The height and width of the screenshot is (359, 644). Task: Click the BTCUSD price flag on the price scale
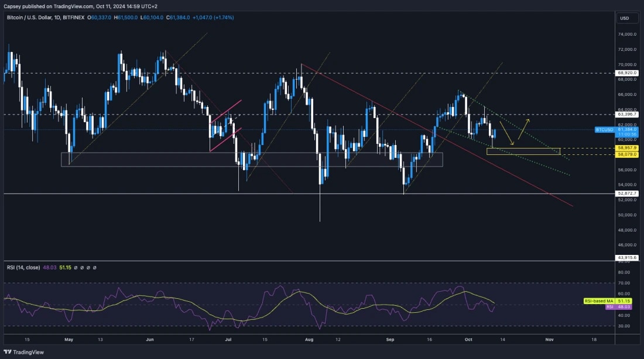[604, 129]
